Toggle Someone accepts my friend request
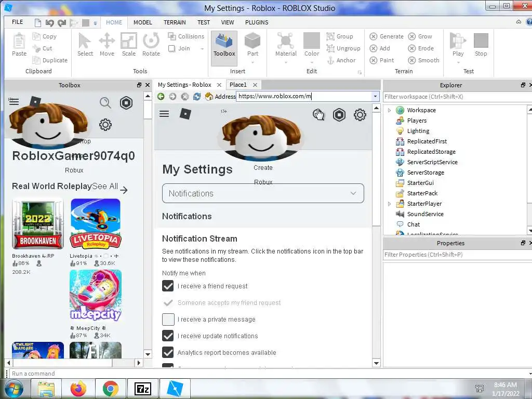The width and height of the screenshot is (532, 399). [168, 303]
